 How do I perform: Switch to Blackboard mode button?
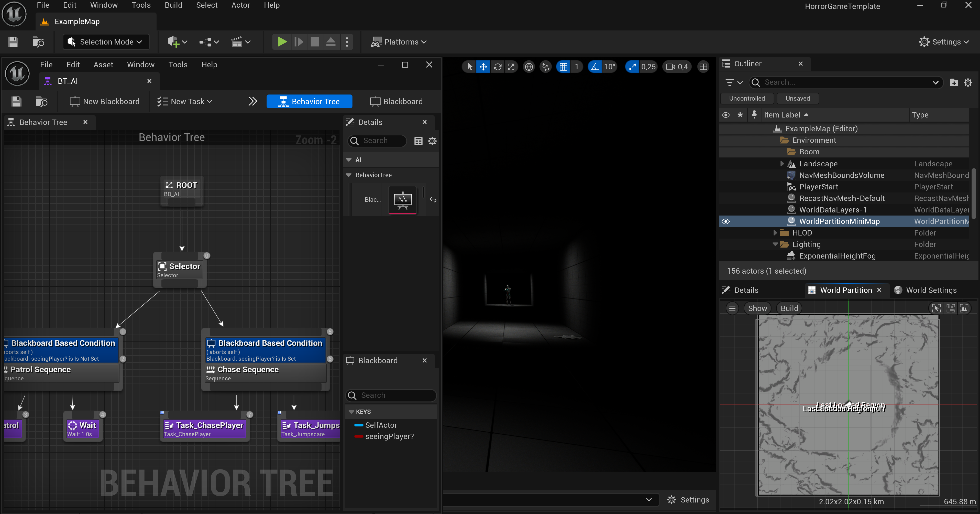(396, 102)
